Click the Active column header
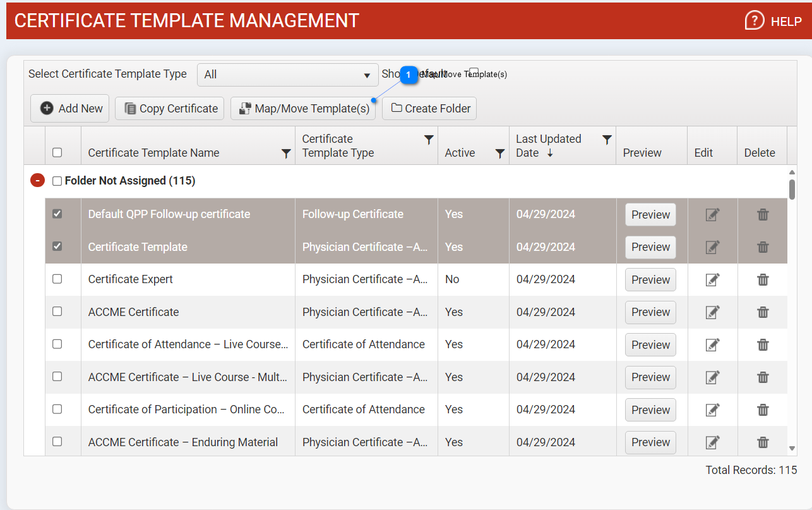The image size is (812, 510). (460, 153)
